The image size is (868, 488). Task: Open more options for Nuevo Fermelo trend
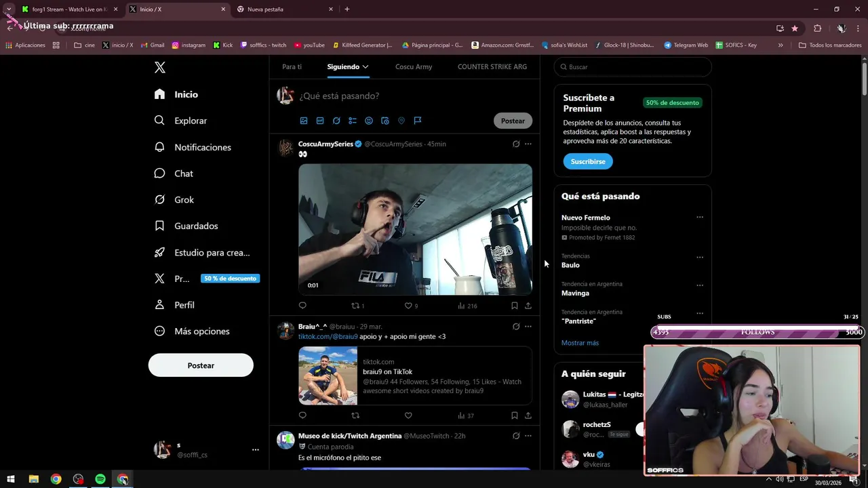click(700, 218)
